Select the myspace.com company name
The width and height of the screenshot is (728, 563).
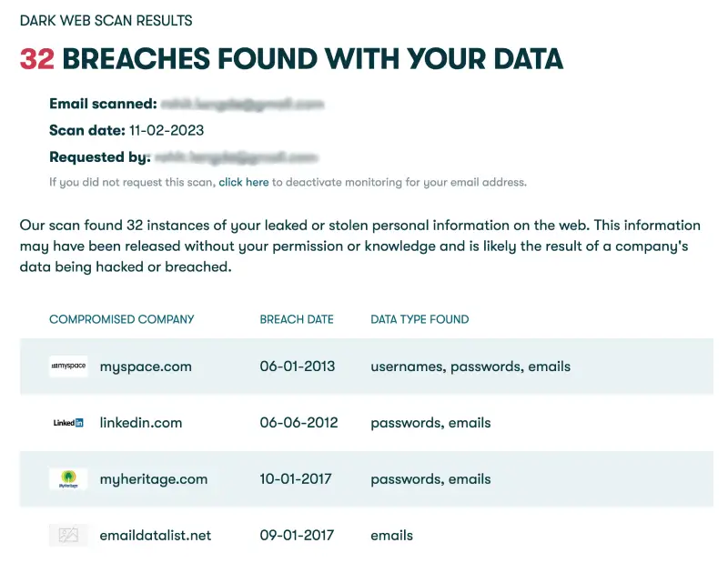[x=146, y=367]
